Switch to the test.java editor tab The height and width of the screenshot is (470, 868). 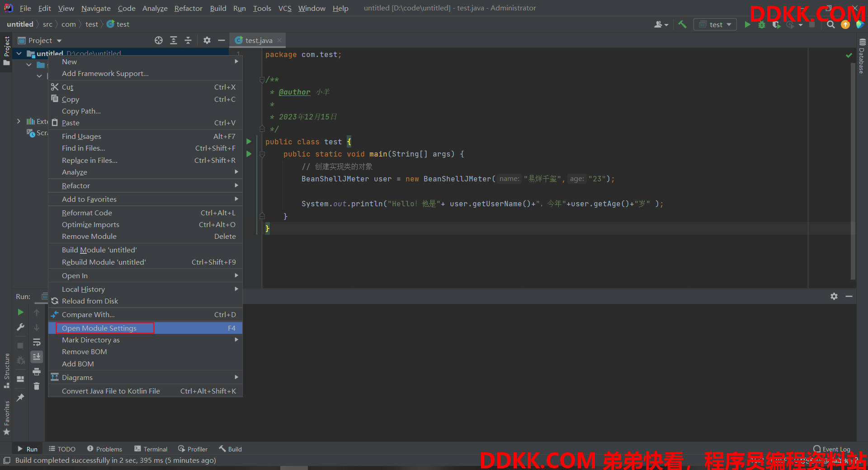tap(259, 40)
